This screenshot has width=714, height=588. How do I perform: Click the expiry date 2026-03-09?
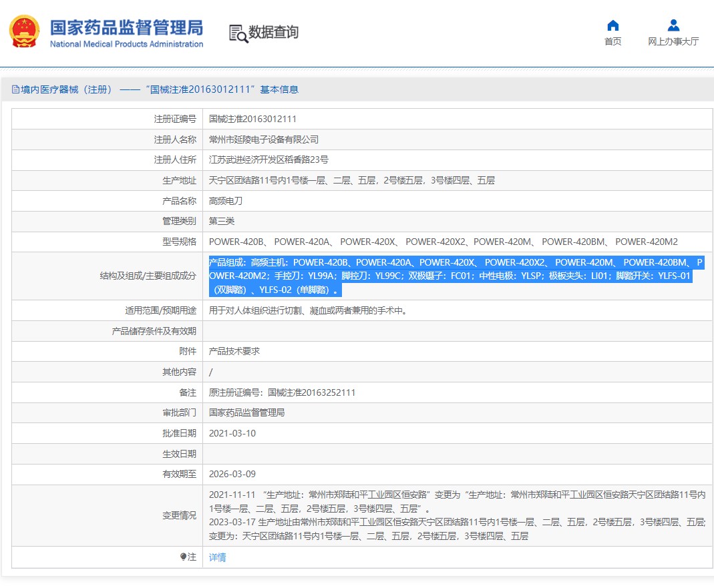pos(232,474)
